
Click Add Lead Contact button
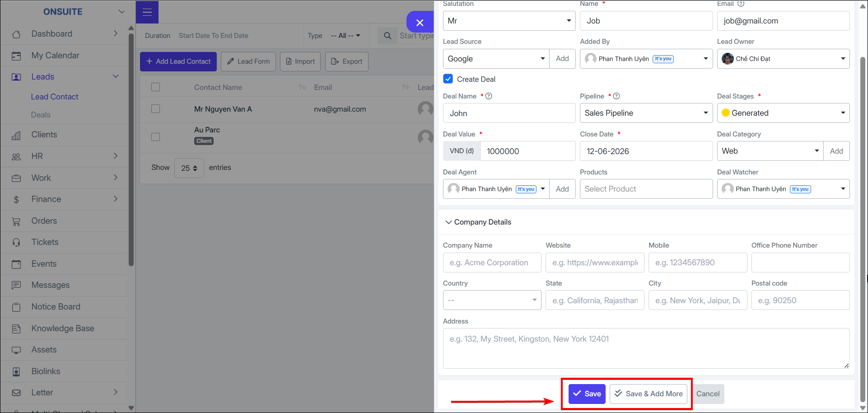pos(178,61)
